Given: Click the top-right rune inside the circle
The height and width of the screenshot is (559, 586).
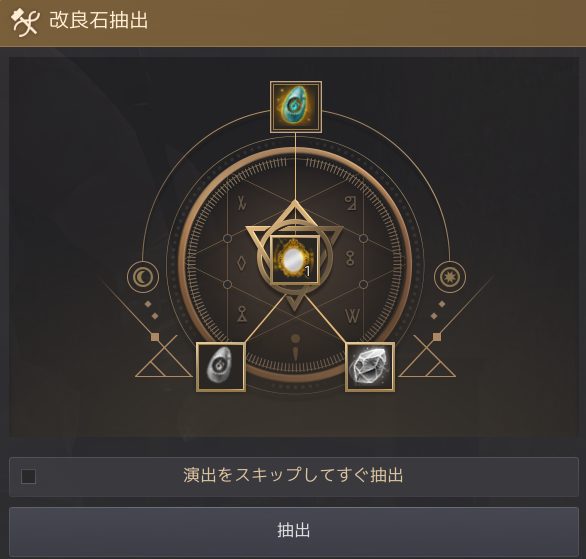Looking at the screenshot, I should pyautogui.click(x=351, y=203).
